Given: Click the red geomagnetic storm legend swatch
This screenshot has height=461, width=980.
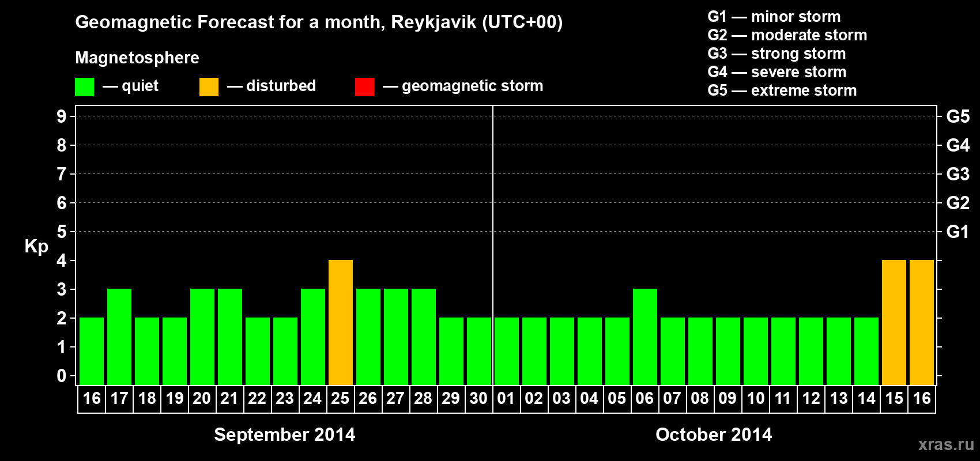Looking at the screenshot, I should (364, 87).
